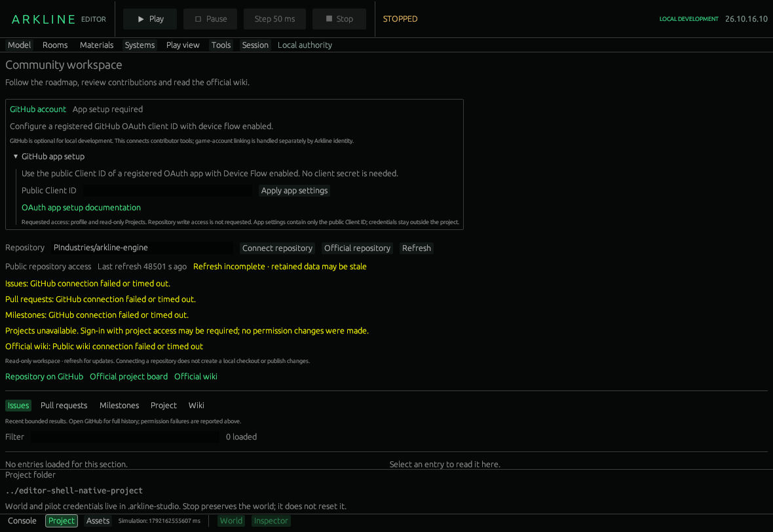The height and width of the screenshot is (532, 773).
Task: Click 'Pull requests: GitHub connection failed' message
Action: [100, 299]
